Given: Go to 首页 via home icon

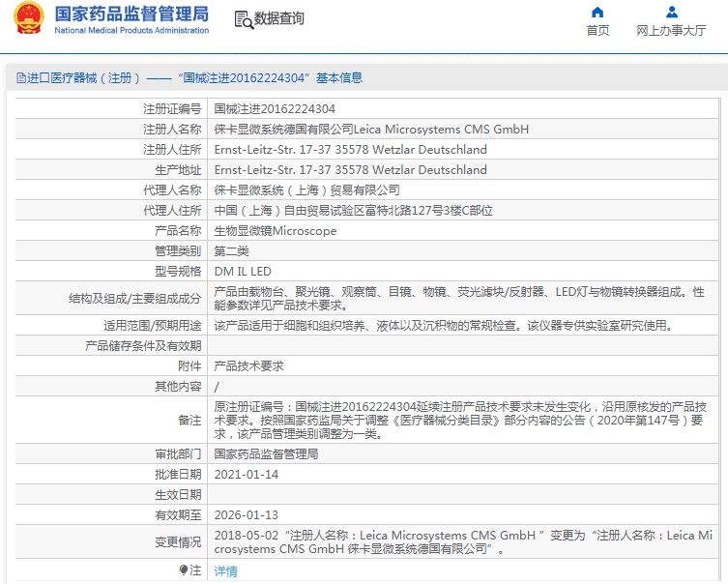Looking at the screenshot, I should pos(597,12).
